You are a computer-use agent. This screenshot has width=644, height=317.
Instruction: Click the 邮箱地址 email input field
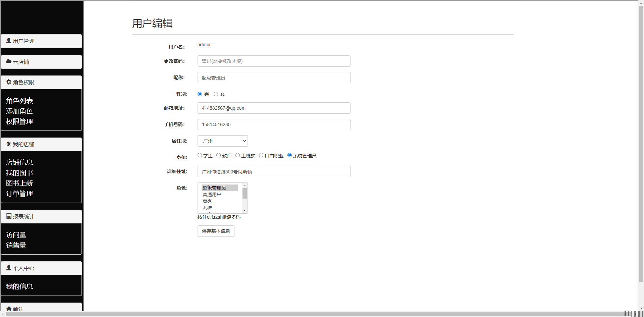(x=274, y=108)
